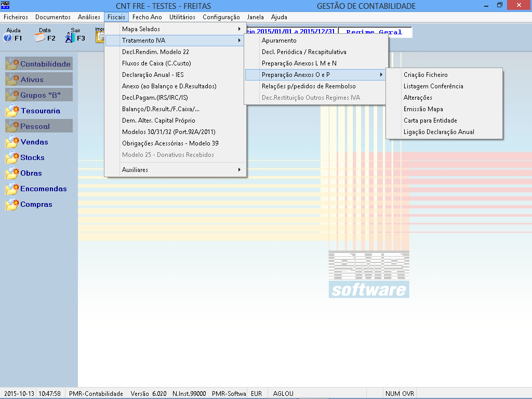Select Balanço/D.Result./F.Caixa/... entry
The width and height of the screenshot is (532, 399).
(x=175, y=109)
